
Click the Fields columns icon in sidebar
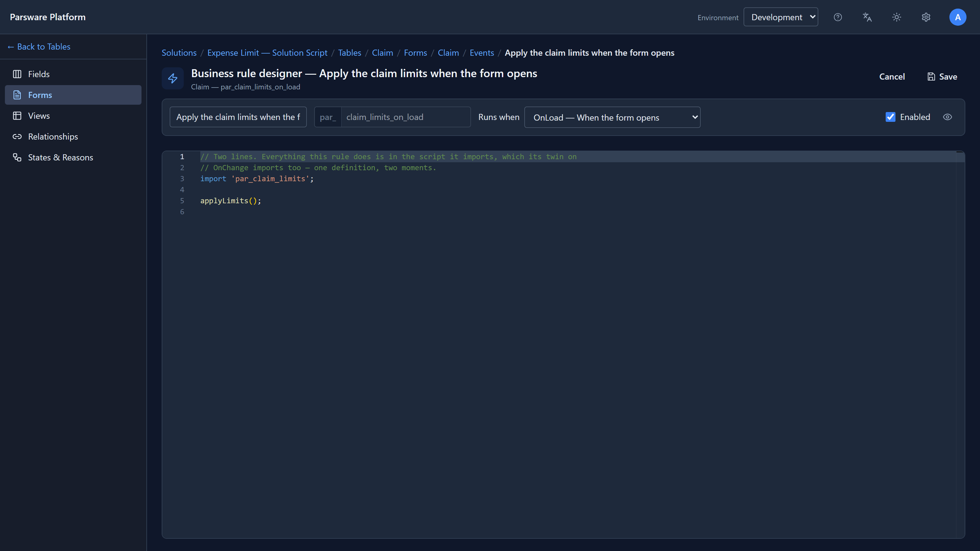tap(17, 74)
